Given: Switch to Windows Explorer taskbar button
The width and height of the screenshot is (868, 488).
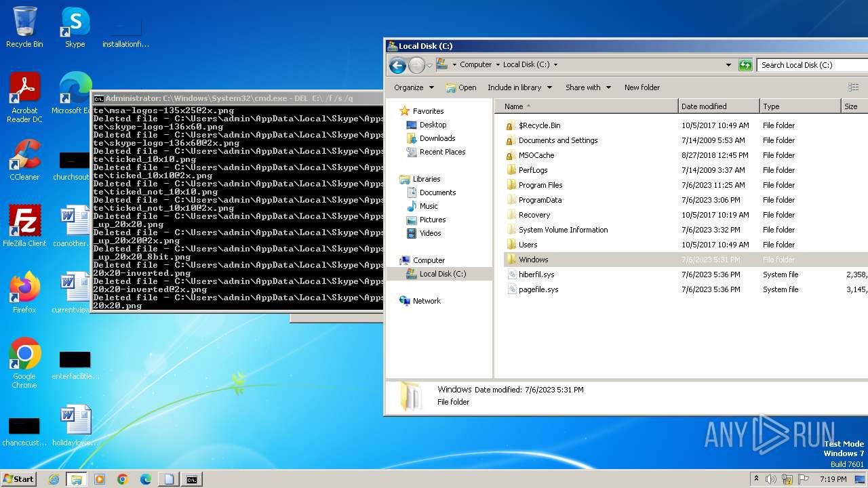Looking at the screenshot, I should click(x=77, y=479).
